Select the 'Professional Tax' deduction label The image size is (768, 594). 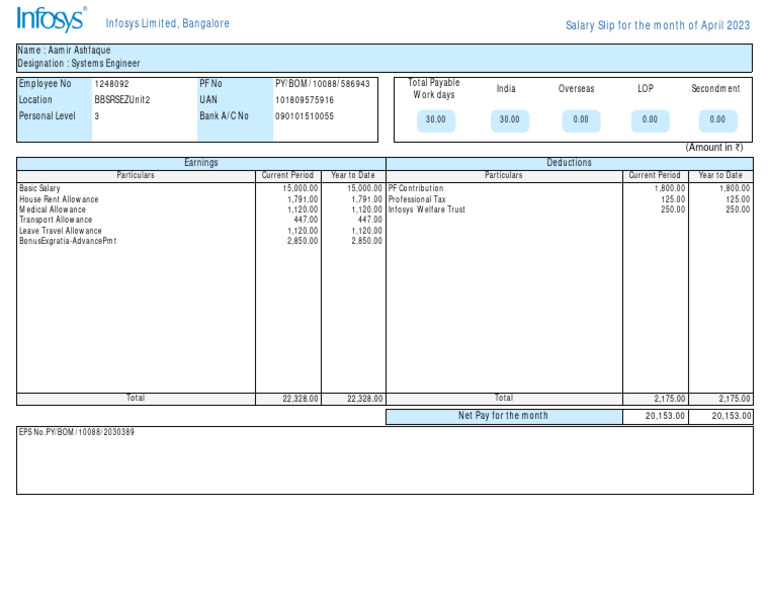(417, 199)
